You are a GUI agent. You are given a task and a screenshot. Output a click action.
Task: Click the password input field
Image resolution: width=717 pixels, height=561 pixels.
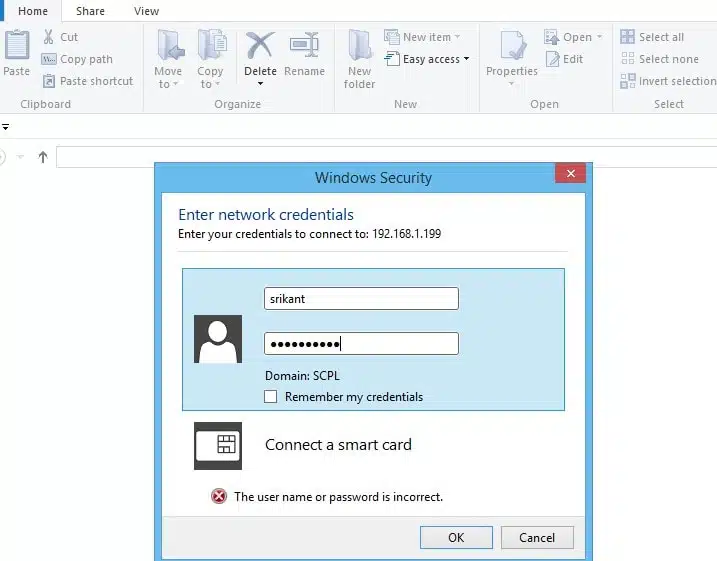pyautogui.click(x=361, y=343)
